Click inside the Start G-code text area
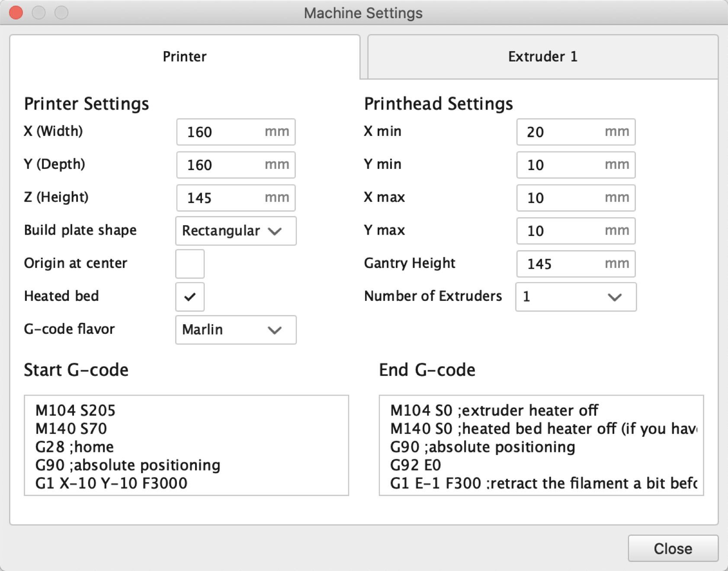The width and height of the screenshot is (728, 571). (186, 445)
